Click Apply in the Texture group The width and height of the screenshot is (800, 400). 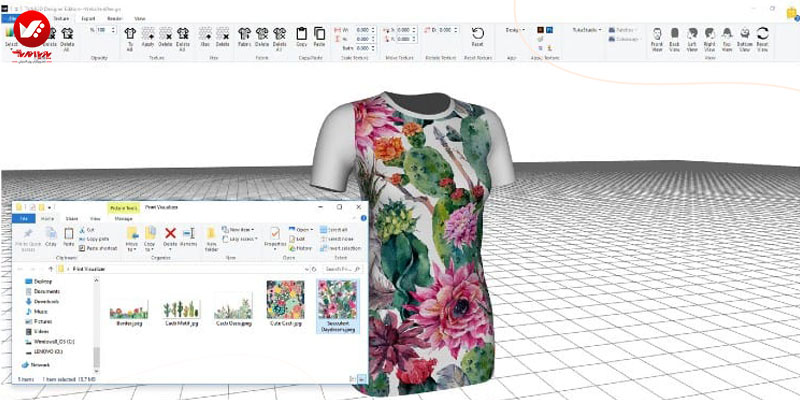pos(148,38)
